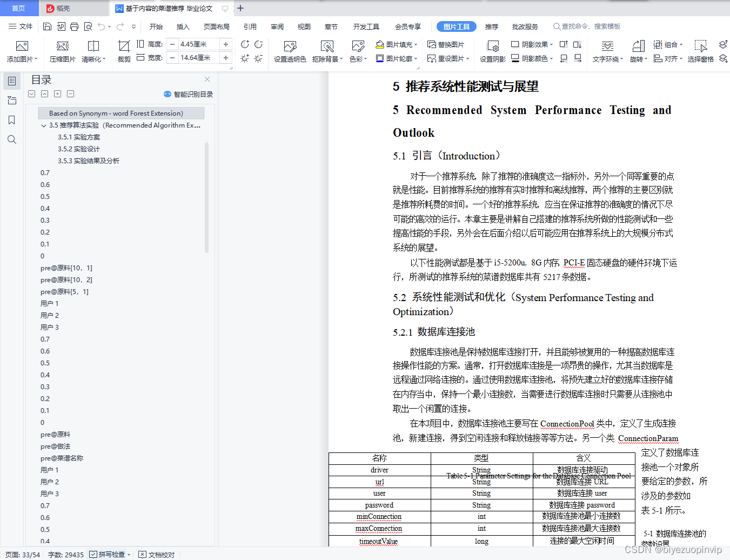Click the Redo arrow

[120, 26]
